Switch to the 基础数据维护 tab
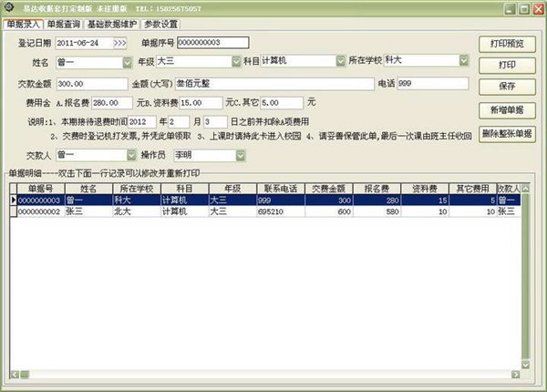Viewport: 547px width, 392px height. (111, 24)
